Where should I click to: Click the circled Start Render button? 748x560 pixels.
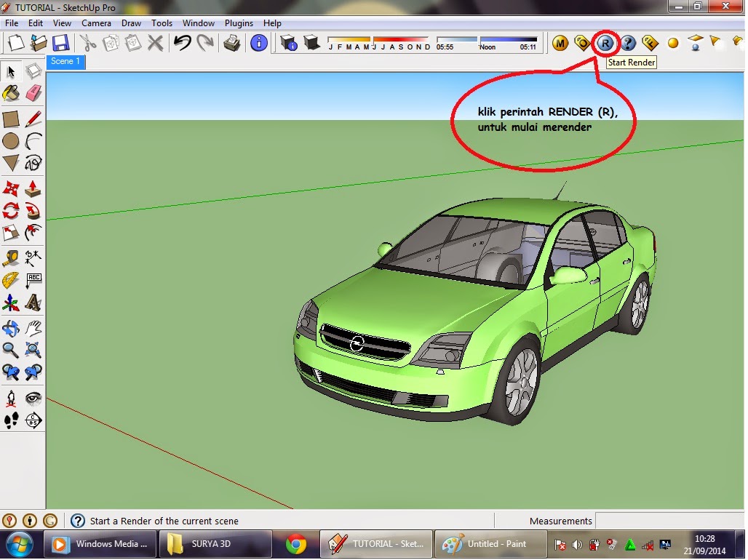(x=606, y=42)
